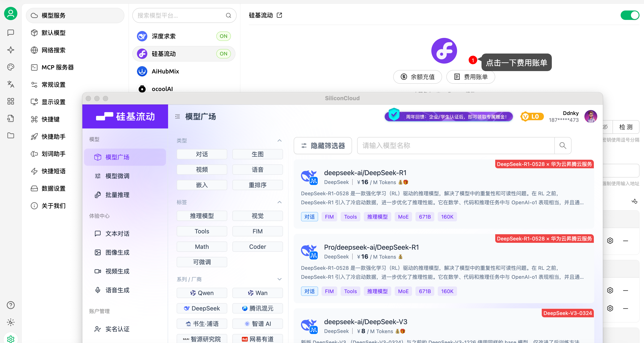
Task: Click the 硅基流动 brand logo in SiliconCloud sidebar
Action: [x=125, y=116]
